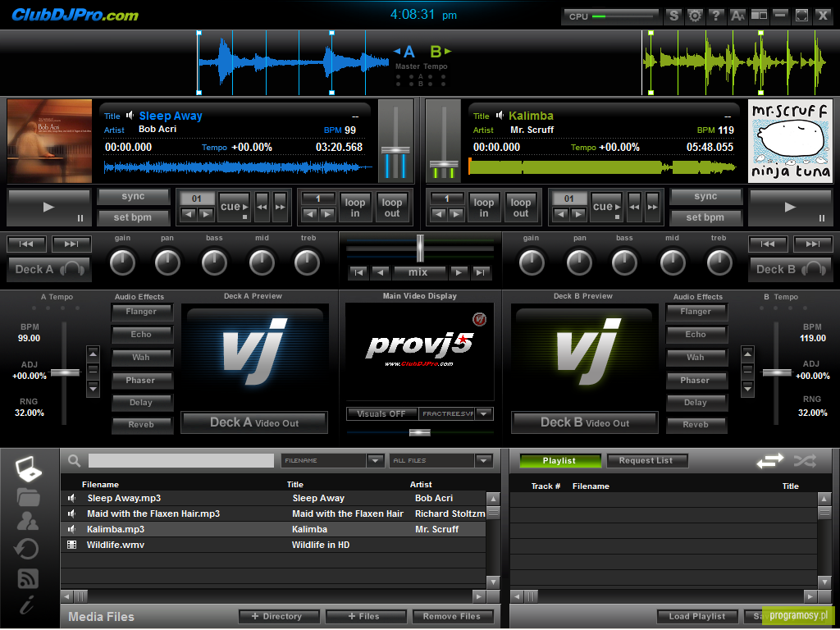The height and width of the screenshot is (630, 840).
Task: Open the users sidebar icon
Action: point(28,521)
